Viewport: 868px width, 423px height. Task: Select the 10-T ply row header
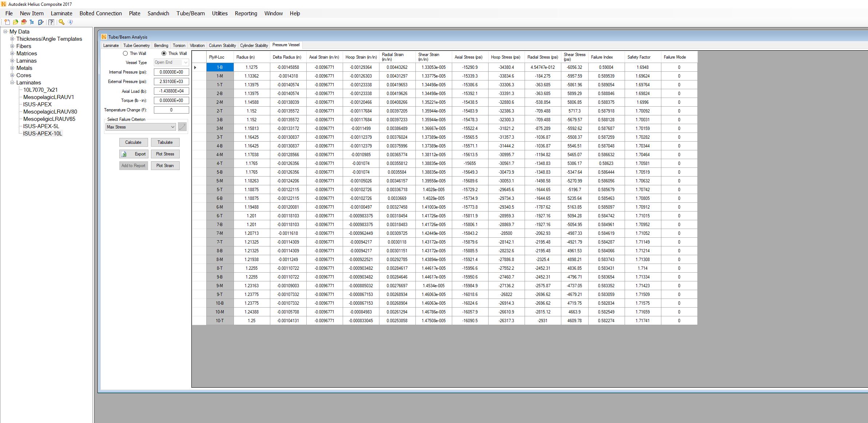220,321
